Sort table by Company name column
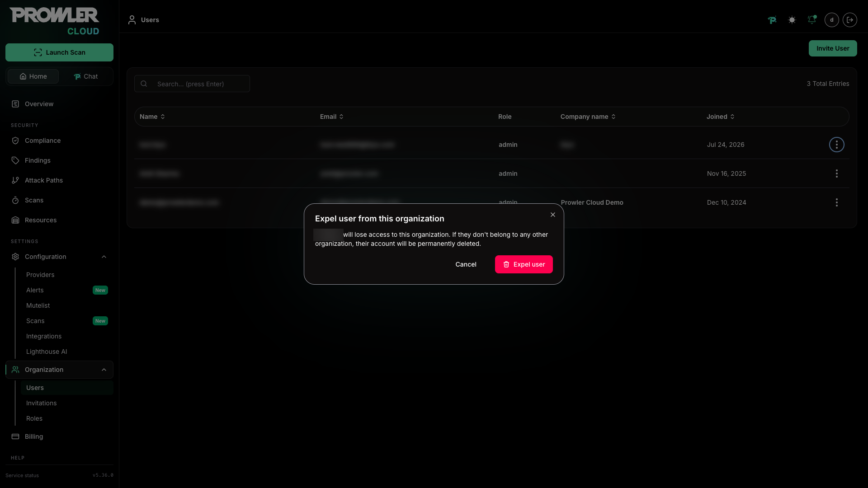The width and height of the screenshot is (868, 488). (x=588, y=117)
